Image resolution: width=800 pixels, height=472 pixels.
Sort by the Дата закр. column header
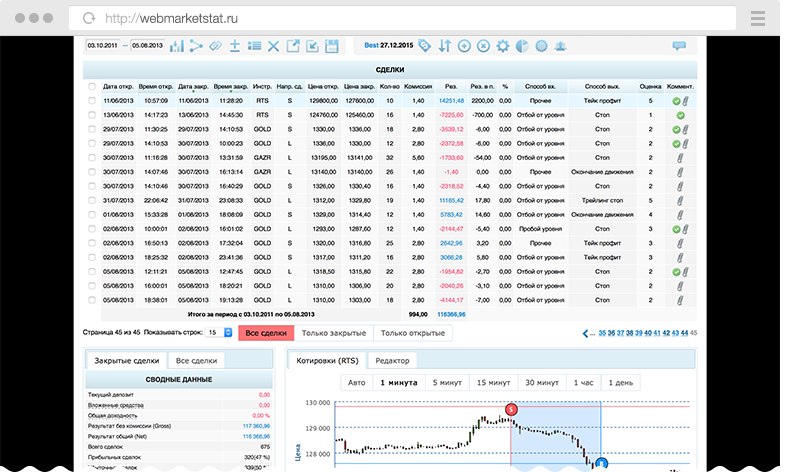click(193, 87)
